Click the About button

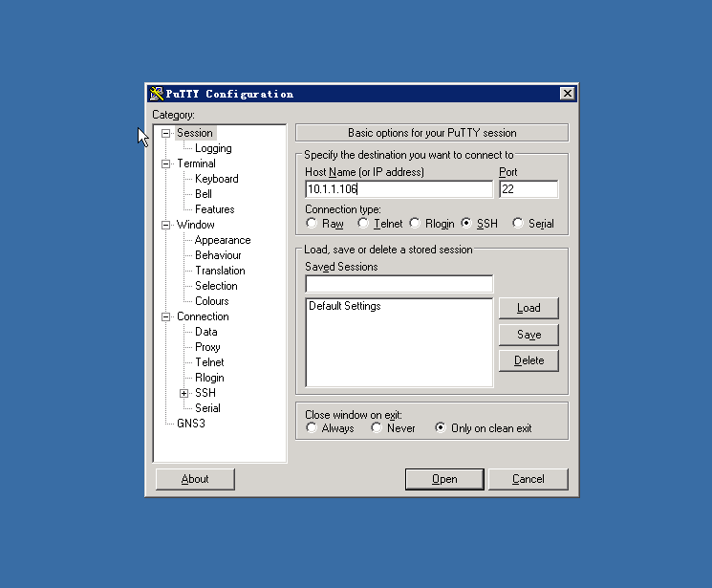click(195, 479)
